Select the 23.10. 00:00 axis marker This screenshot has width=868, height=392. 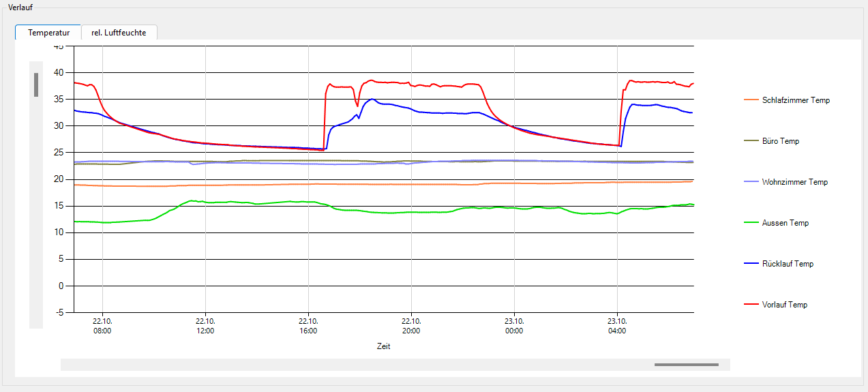pos(514,326)
